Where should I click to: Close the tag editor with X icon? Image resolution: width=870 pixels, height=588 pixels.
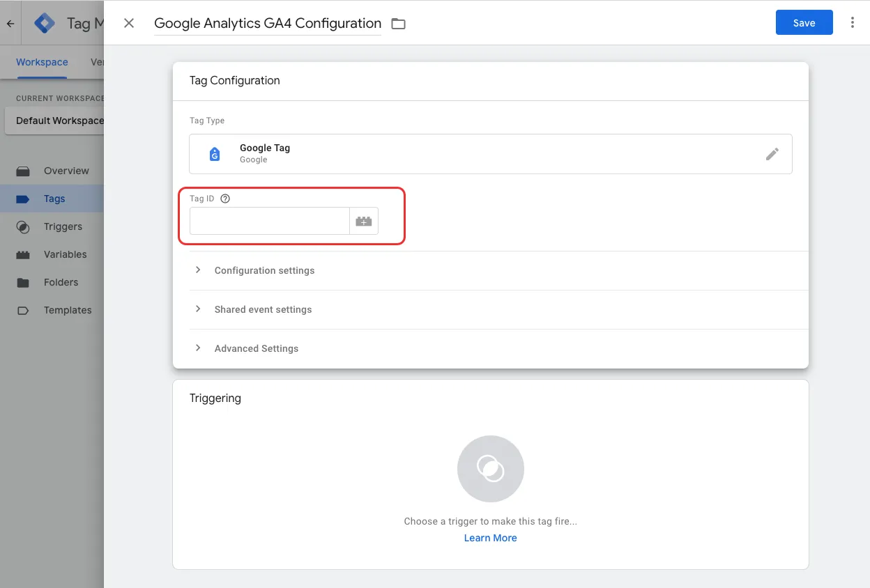pos(129,23)
